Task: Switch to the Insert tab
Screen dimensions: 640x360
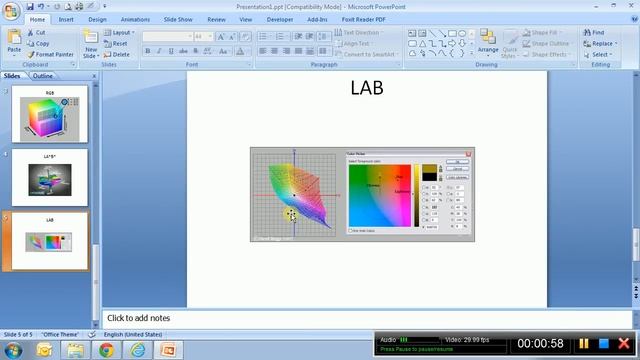Action: (66, 19)
